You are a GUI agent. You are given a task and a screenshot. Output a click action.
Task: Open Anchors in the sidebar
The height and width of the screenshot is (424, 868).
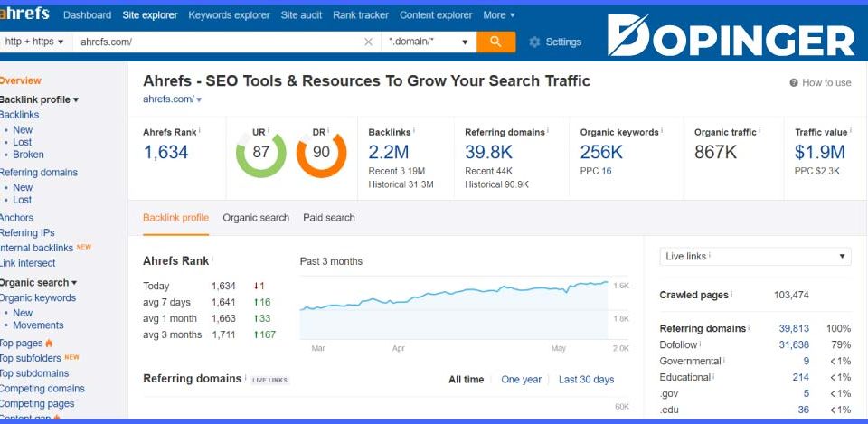tap(16, 218)
